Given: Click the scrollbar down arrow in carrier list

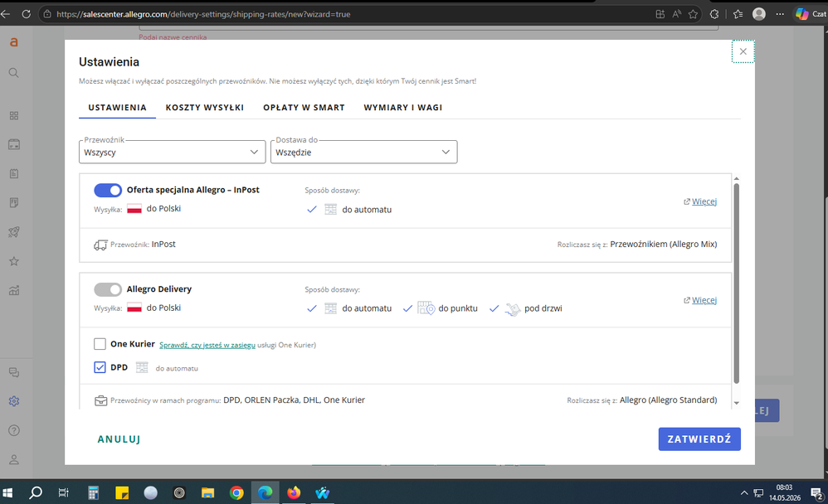Looking at the screenshot, I should pyautogui.click(x=736, y=403).
